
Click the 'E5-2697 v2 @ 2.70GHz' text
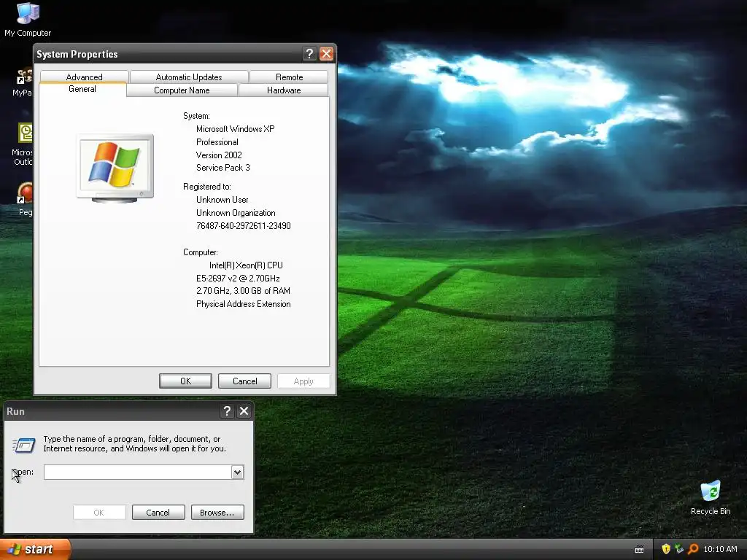click(x=238, y=278)
